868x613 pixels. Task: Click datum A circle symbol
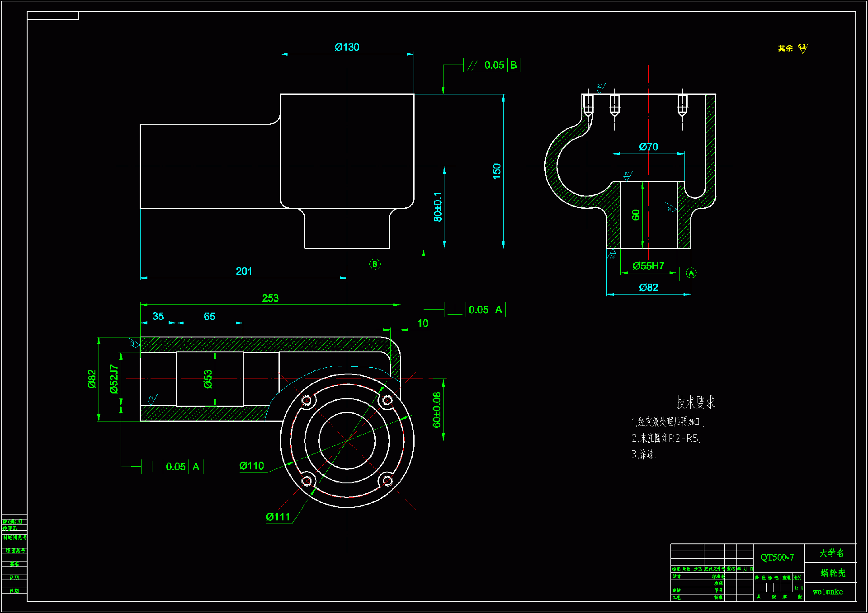click(x=691, y=273)
